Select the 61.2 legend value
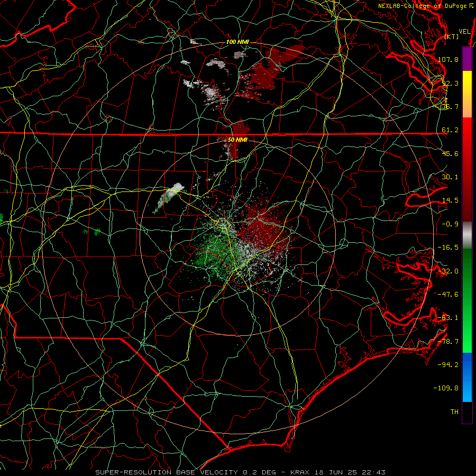 (450, 130)
